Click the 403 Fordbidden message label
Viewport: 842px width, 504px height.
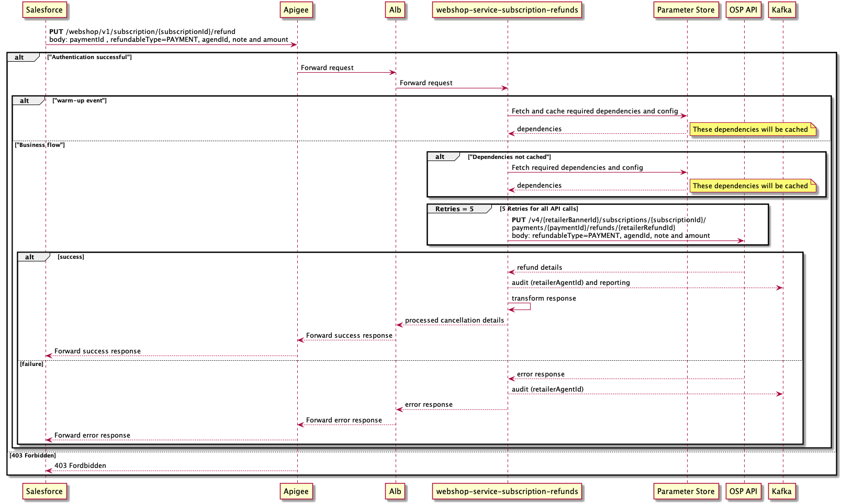point(80,466)
